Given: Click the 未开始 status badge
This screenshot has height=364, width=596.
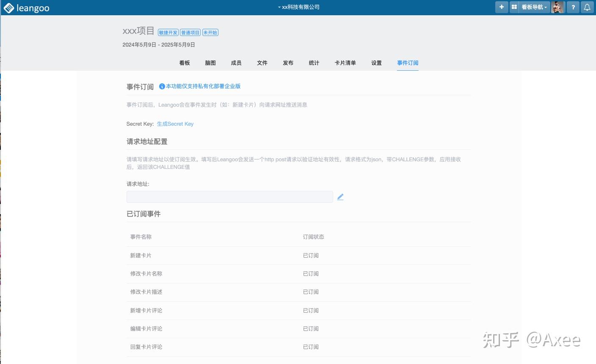Looking at the screenshot, I should [210, 32].
